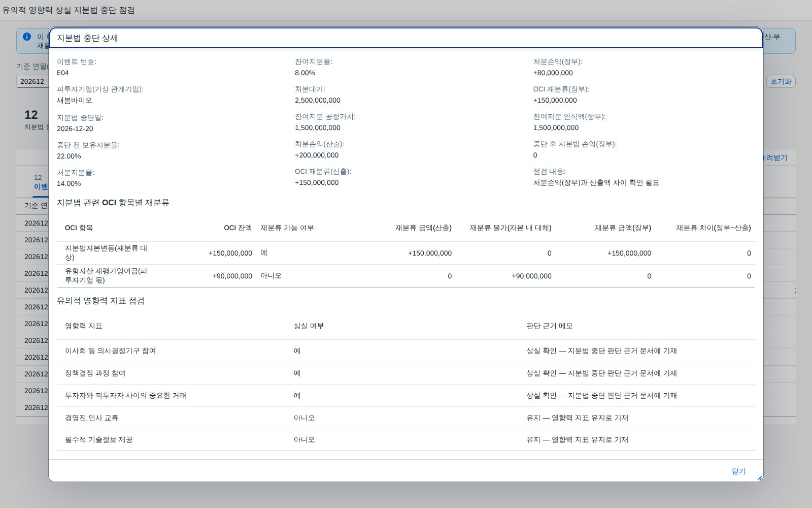812x508 pixels.
Task: Click the 처분손익(산출) value +200,000,000
Action: (317, 155)
